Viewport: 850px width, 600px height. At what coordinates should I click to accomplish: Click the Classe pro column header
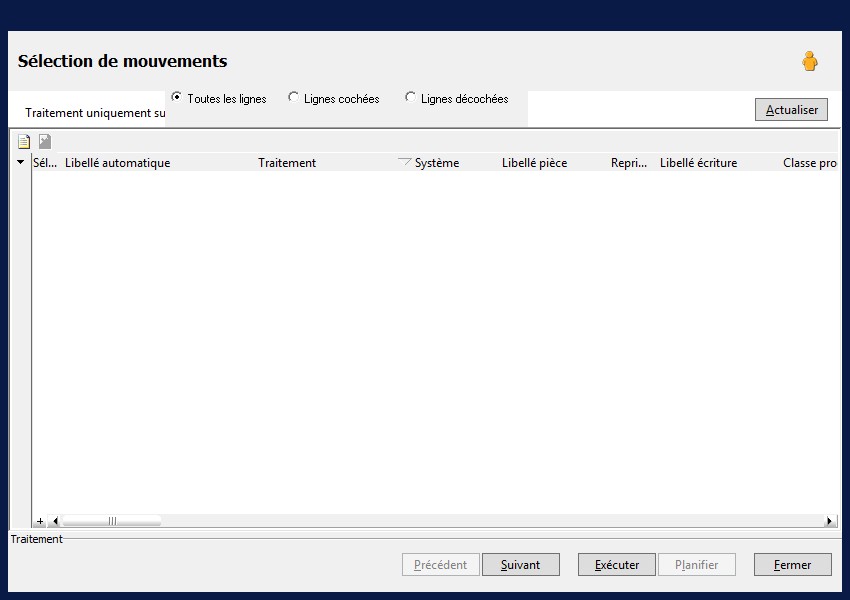click(x=810, y=163)
